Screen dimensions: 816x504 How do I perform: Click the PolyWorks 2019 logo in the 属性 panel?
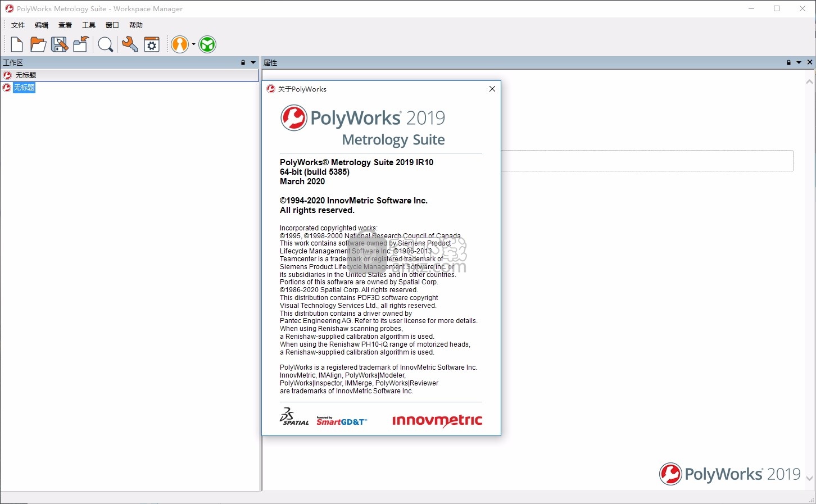730,474
